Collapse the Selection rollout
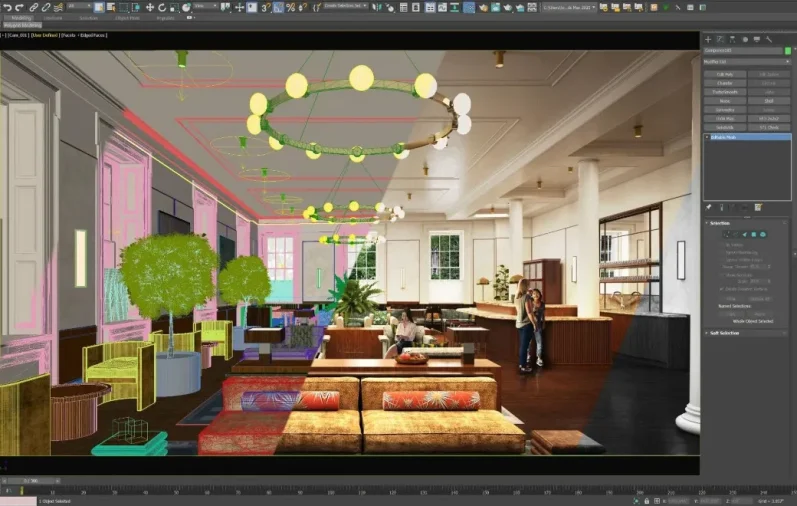The height and width of the screenshot is (506, 797). (722, 223)
